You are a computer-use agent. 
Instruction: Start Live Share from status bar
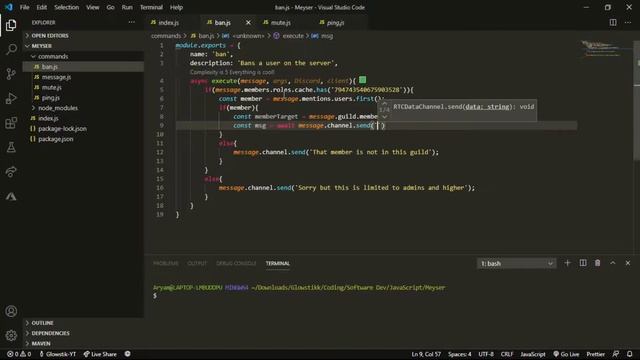coord(100,354)
